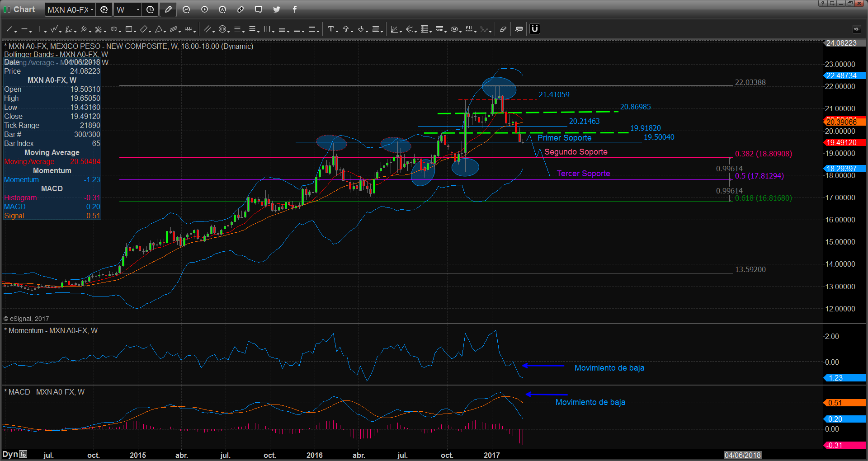Open the W interval dropdown

coord(128,9)
